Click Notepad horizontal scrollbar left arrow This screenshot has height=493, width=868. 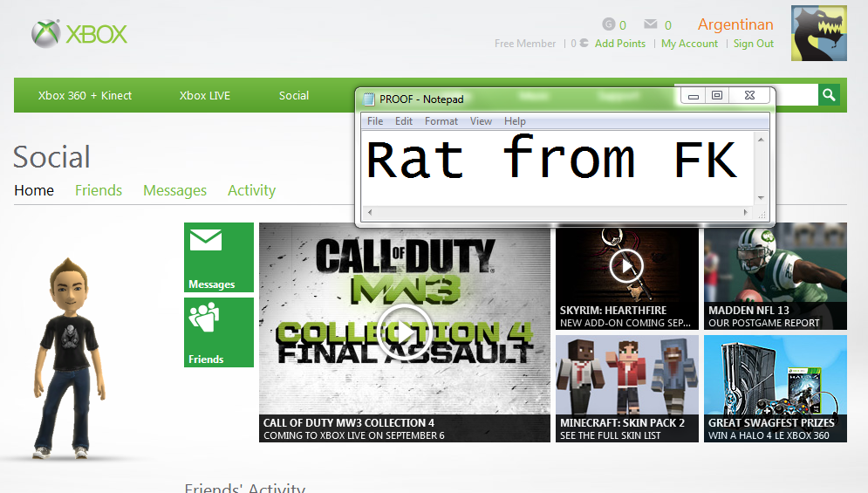[x=370, y=212]
